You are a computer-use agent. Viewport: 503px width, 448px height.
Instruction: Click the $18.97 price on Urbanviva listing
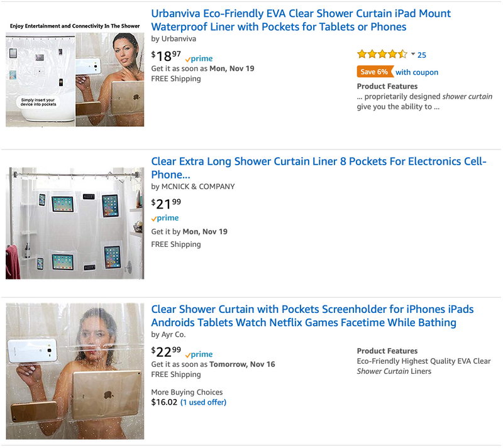point(166,57)
